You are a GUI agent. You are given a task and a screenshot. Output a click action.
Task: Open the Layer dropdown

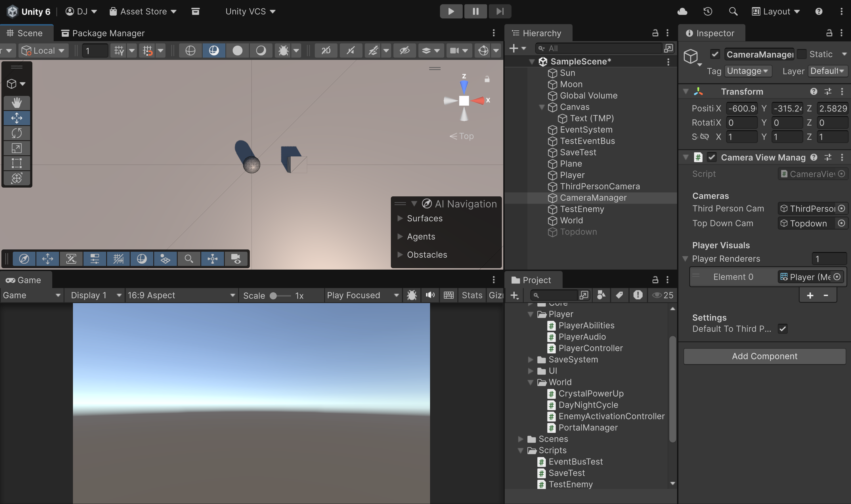[827, 71]
